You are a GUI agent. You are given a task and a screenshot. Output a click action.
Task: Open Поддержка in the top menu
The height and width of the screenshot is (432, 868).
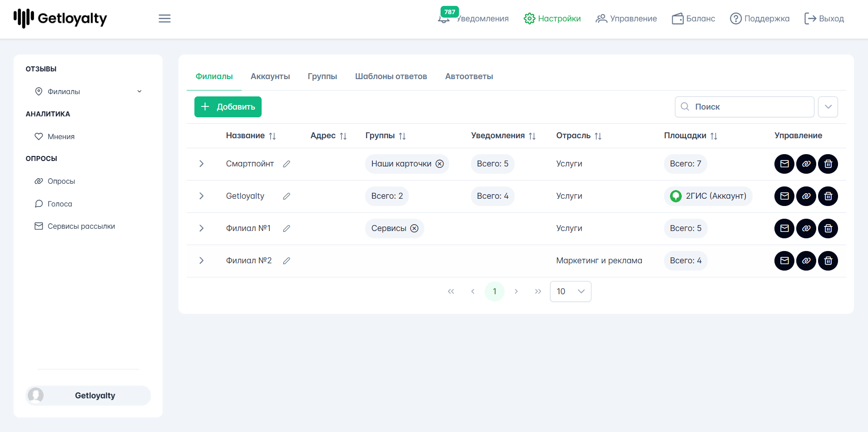click(760, 19)
